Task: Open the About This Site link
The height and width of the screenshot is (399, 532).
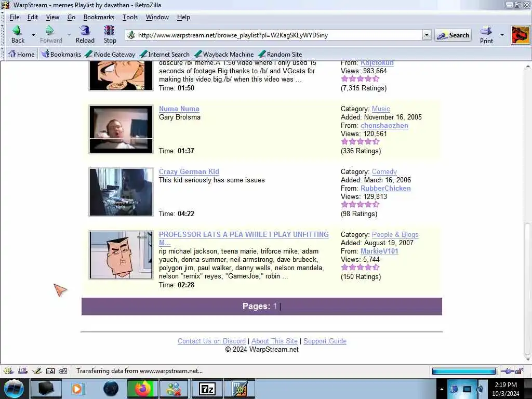Action: [274, 341]
